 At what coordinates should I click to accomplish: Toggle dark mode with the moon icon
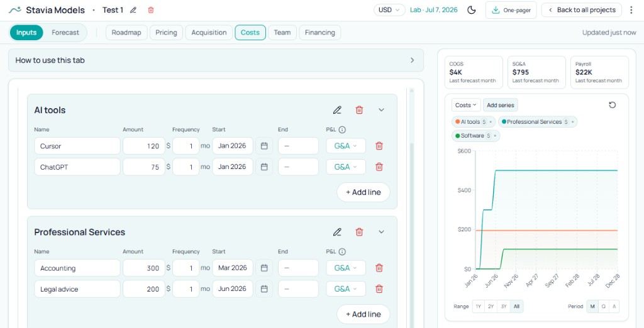(472, 10)
